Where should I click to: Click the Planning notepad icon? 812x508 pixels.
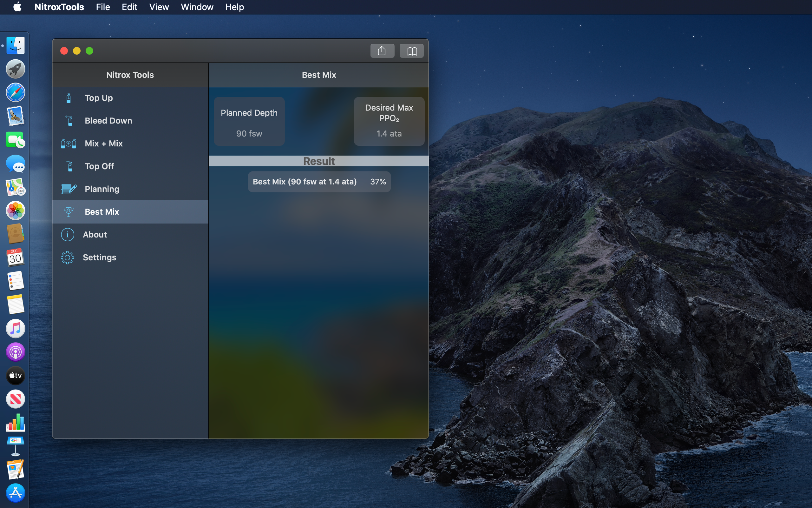tap(69, 189)
